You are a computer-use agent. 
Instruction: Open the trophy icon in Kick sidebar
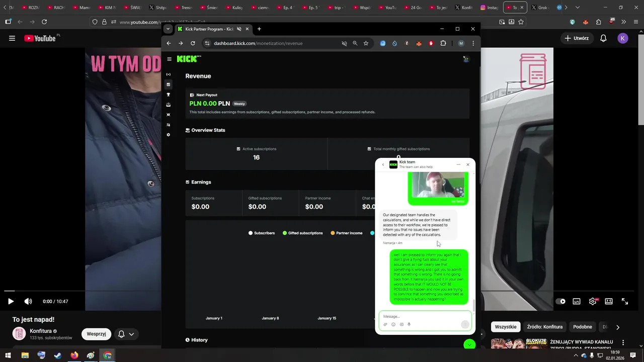pos(169,95)
